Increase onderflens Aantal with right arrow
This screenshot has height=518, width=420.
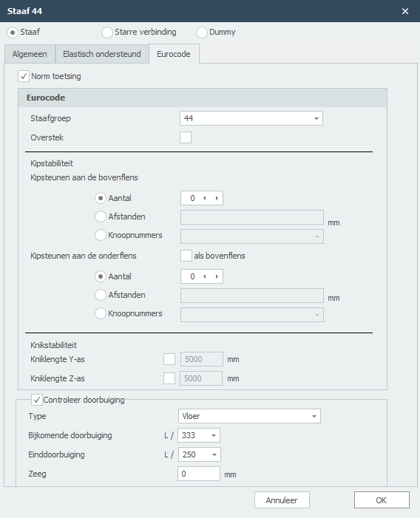tap(217, 276)
